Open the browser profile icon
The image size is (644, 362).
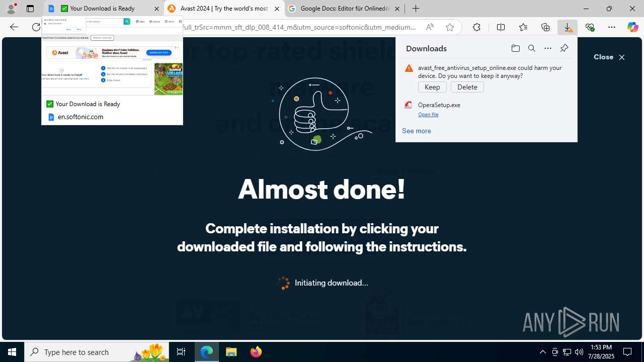(11, 9)
